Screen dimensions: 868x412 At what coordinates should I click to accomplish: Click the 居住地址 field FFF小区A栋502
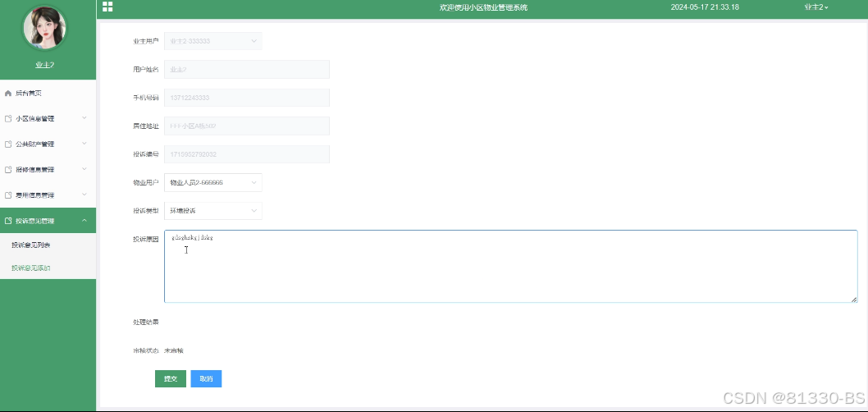(x=247, y=126)
